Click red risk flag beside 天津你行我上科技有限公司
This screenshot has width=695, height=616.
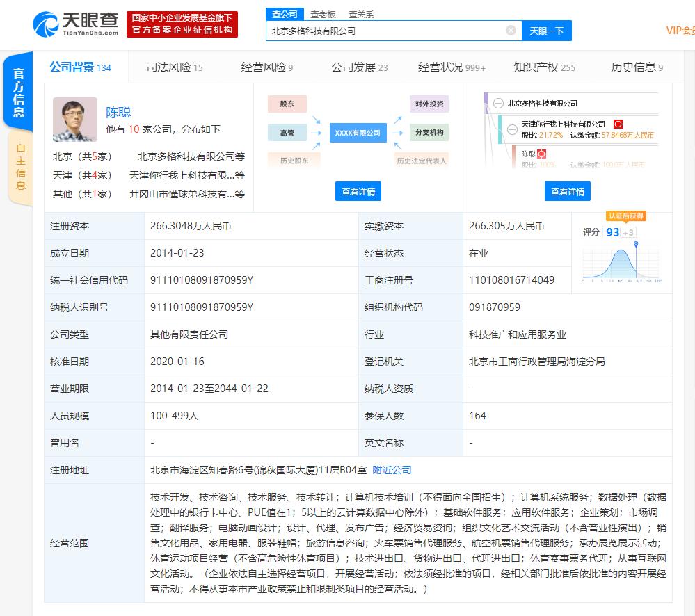[x=618, y=124]
